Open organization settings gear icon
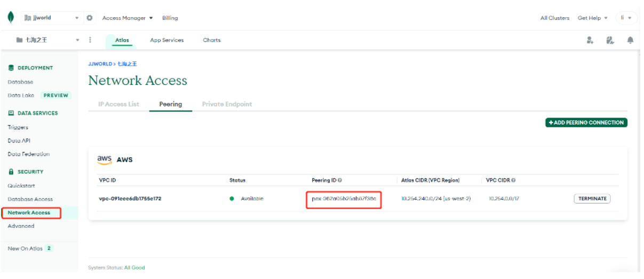644x279 pixels. (90, 18)
